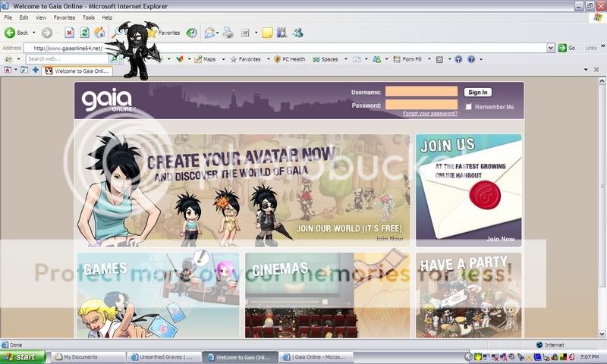Expand the Maps dropdown arrow
Viewport: 607px width, 364px height.
coord(223,59)
